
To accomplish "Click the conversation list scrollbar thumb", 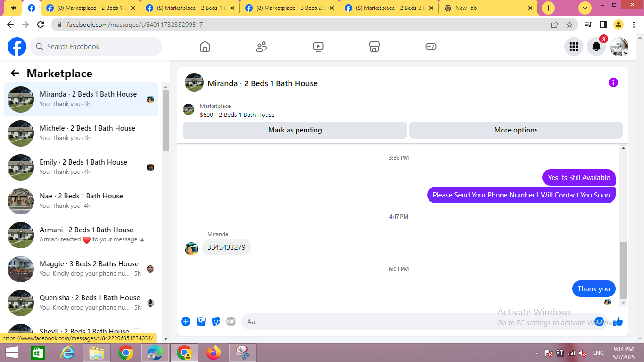I will click(x=165, y=121).
